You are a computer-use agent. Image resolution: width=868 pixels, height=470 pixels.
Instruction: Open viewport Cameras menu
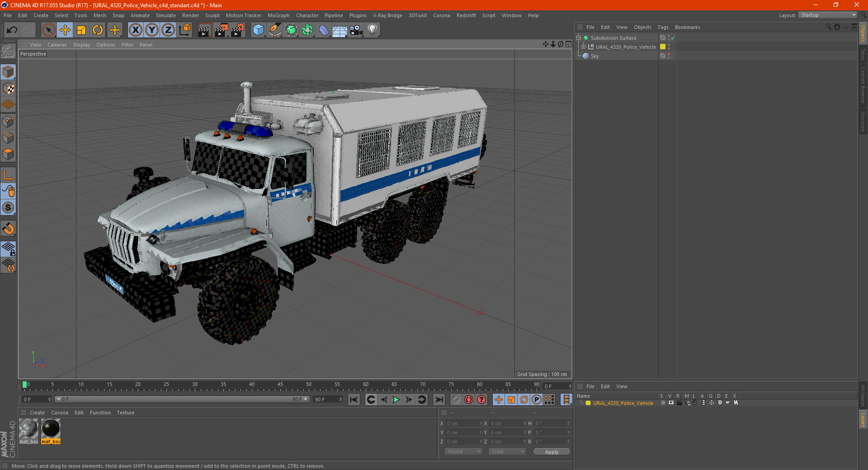[x=57, y=45]
